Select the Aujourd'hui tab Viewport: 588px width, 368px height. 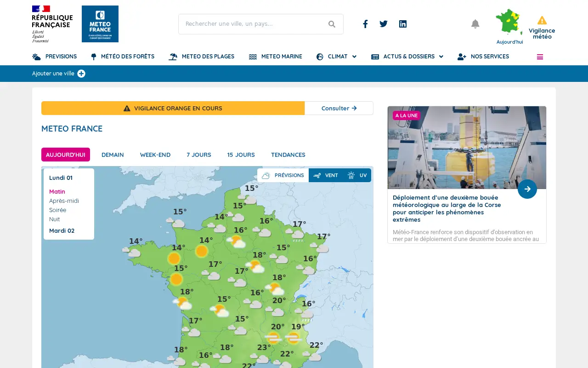(66, 155)
